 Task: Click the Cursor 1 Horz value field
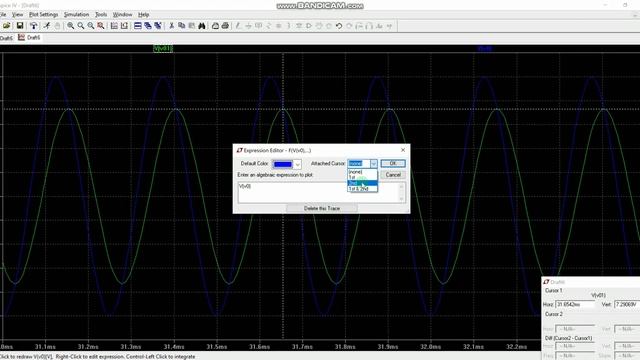tap(576, 304)
